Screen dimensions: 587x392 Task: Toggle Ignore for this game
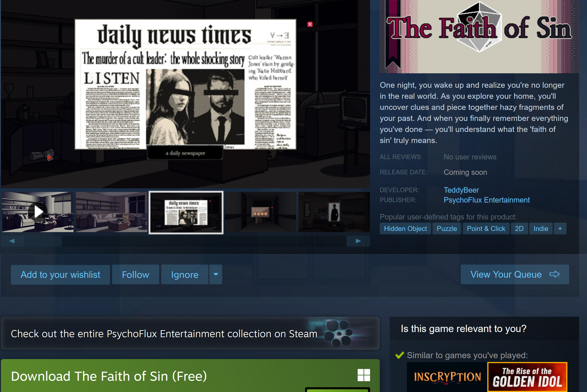[x=184, y=274]
